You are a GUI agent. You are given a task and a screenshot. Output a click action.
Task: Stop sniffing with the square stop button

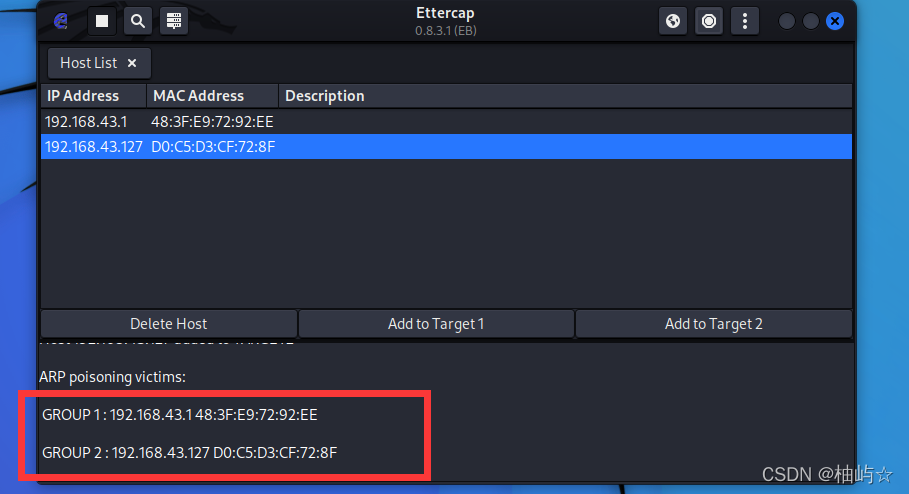[102, 21]
